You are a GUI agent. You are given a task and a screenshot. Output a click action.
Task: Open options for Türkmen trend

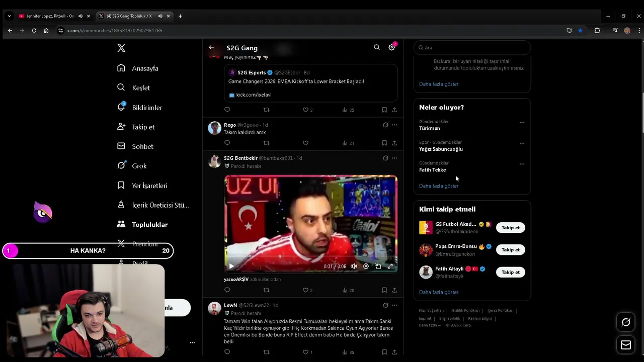[x=522, y=122]
